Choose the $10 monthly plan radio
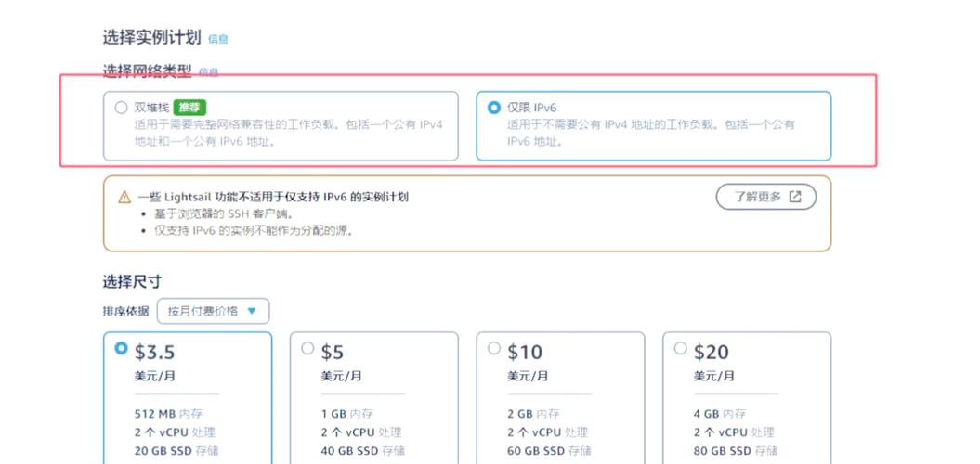Screen dimensions: 980x464 [494, 349]
